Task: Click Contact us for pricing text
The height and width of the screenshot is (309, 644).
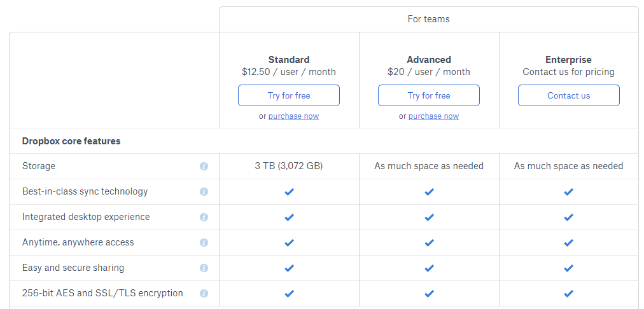Action: point(568,72)
